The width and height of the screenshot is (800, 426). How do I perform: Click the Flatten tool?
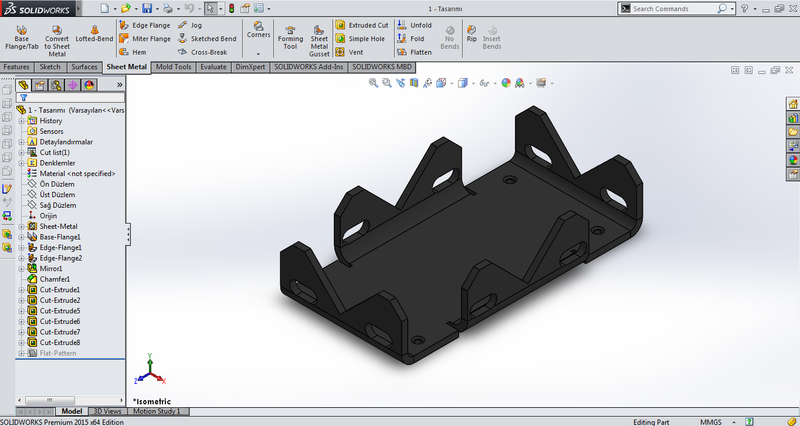[x=415, y=52]
